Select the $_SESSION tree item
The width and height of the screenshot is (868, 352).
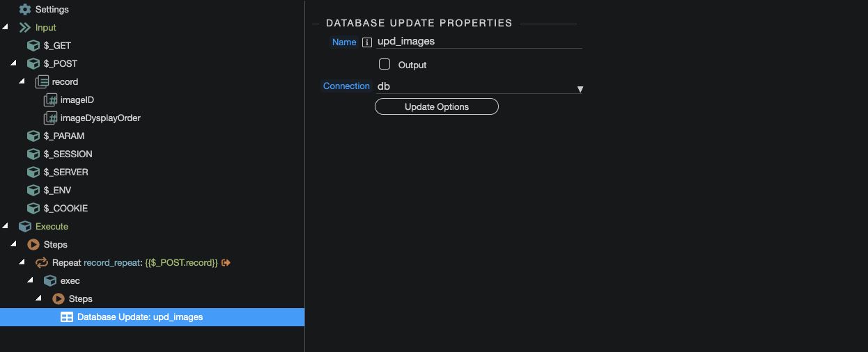click(x=68, y=154)
